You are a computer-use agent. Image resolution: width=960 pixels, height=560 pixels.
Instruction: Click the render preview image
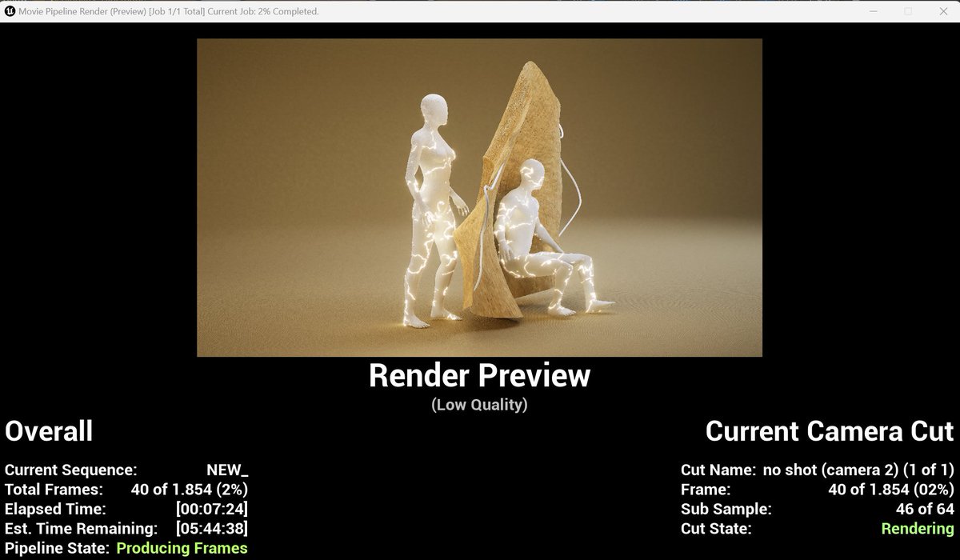coord(479,198)
